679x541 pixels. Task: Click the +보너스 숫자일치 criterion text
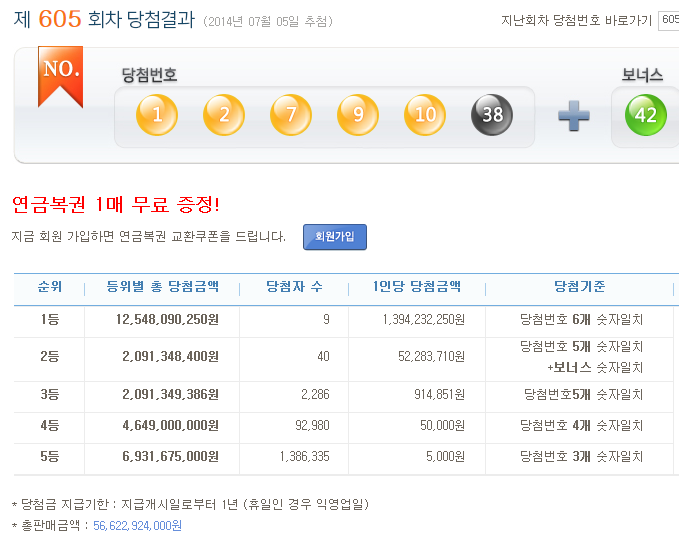595,368
